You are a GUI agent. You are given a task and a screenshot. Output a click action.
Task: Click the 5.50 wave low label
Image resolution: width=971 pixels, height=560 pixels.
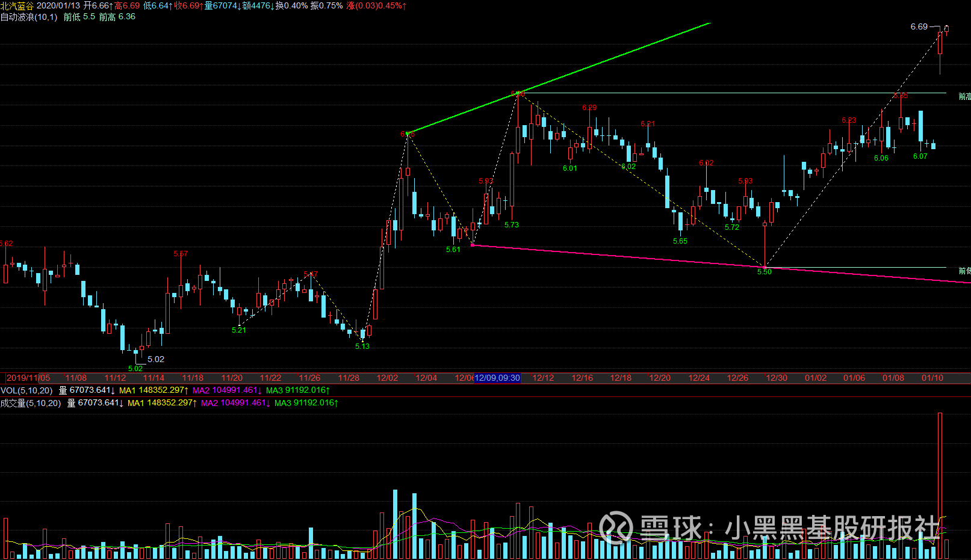point(764,272)
